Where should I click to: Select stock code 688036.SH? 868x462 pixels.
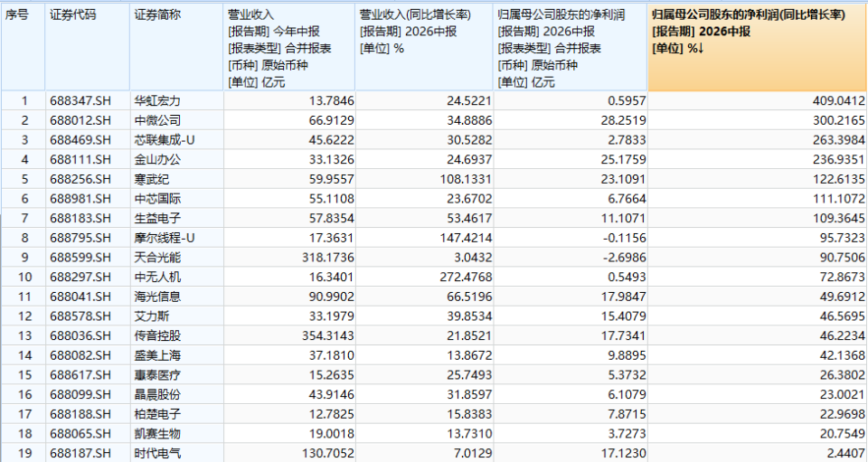tap(80, 335)
